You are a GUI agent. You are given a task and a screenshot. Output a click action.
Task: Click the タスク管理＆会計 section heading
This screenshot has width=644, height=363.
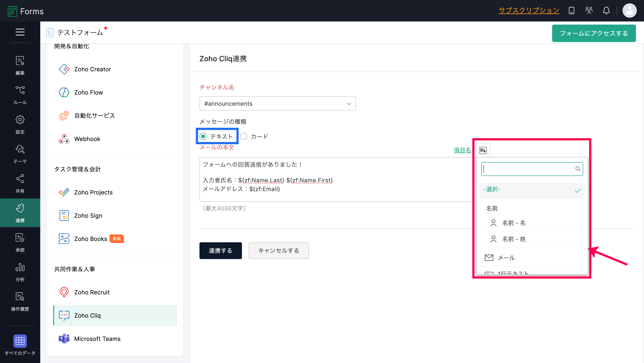coord(78,169)
